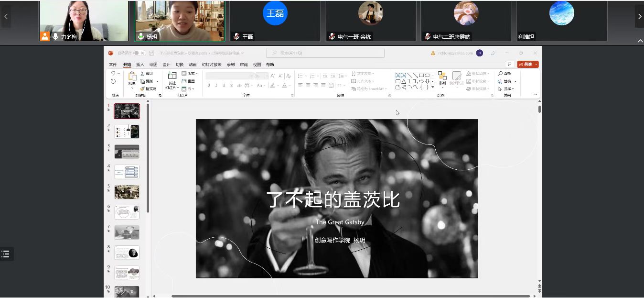The width and height of the screenshot is (644, 298).
Task: Click the Find (查找) magnifier icon
Action: [501, 74]
